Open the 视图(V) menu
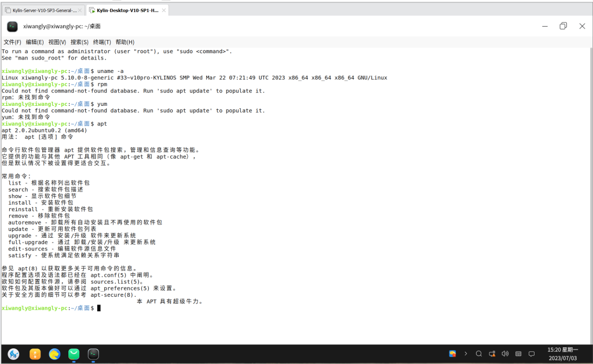This screenshot has height=364, width=593. tap(57, 42)
